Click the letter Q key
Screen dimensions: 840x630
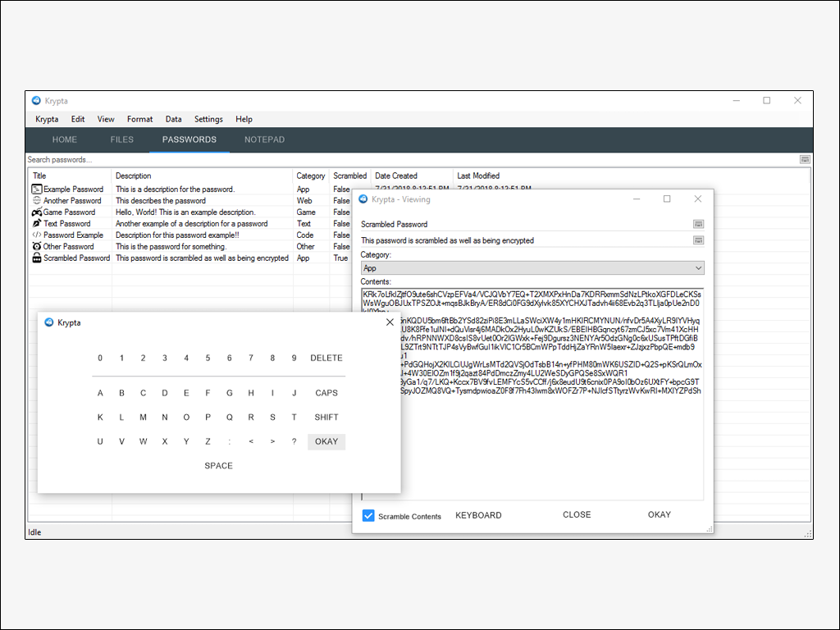coord(230,417)
